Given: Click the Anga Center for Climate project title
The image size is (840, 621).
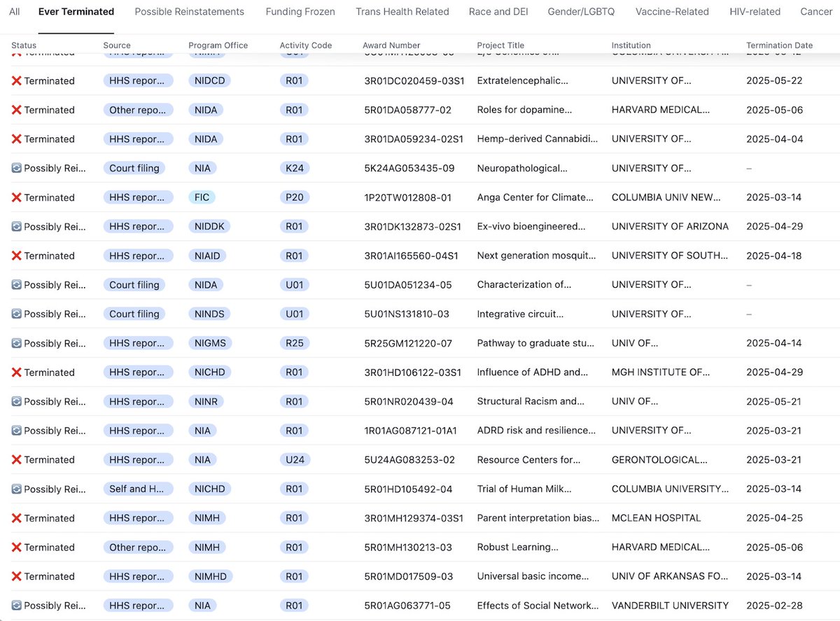Looking at the screenshot, I should click(x=535, y=197).
